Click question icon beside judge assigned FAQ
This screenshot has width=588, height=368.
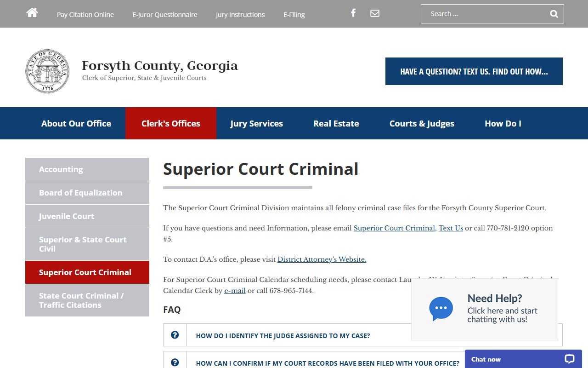pyautogui.click(x=175, y=335)
